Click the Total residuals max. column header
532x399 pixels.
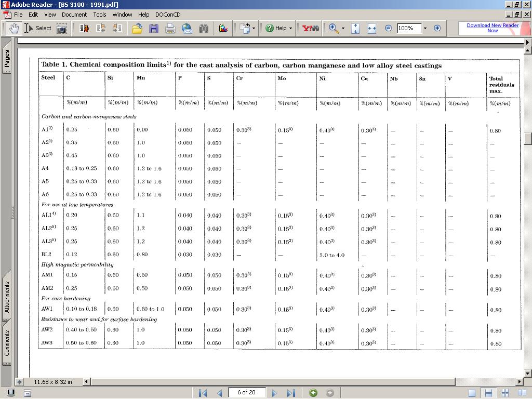click(502, 85)
